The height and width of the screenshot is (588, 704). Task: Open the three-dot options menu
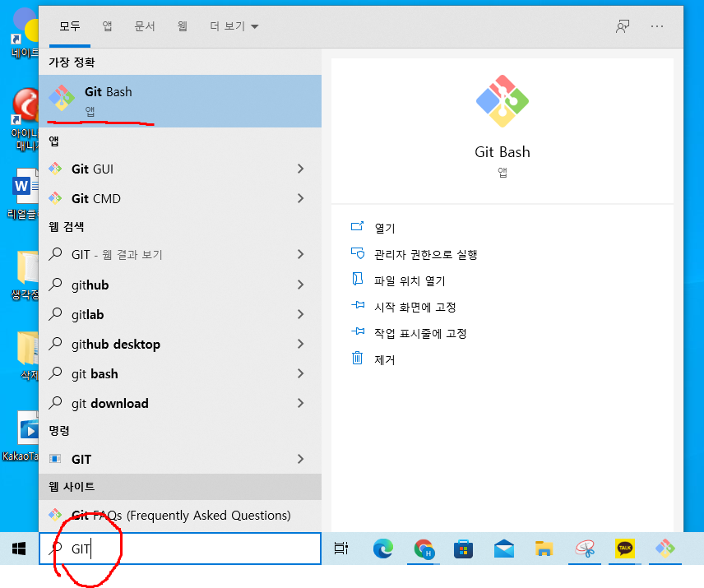click(657, 26)
